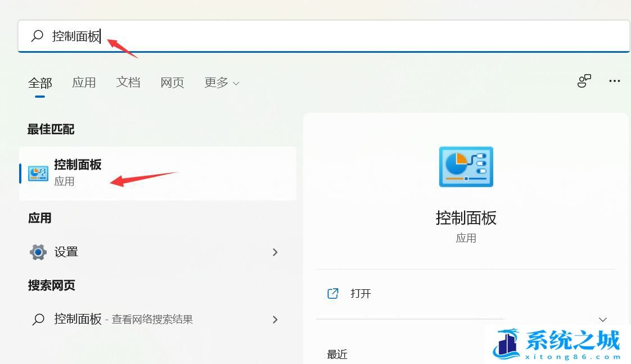Select the 网页 tab
The width and height of the screenshot is (631, 364).
click(x=172, y=82)
